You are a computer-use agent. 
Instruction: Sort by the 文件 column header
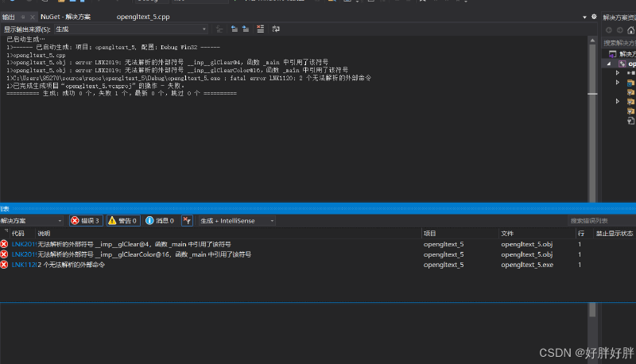coord(507,234)
